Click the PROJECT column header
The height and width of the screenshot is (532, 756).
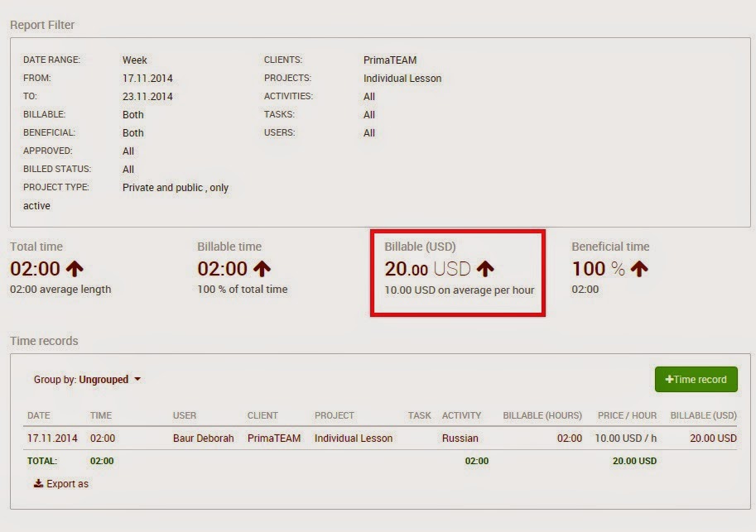click(335, 415)
